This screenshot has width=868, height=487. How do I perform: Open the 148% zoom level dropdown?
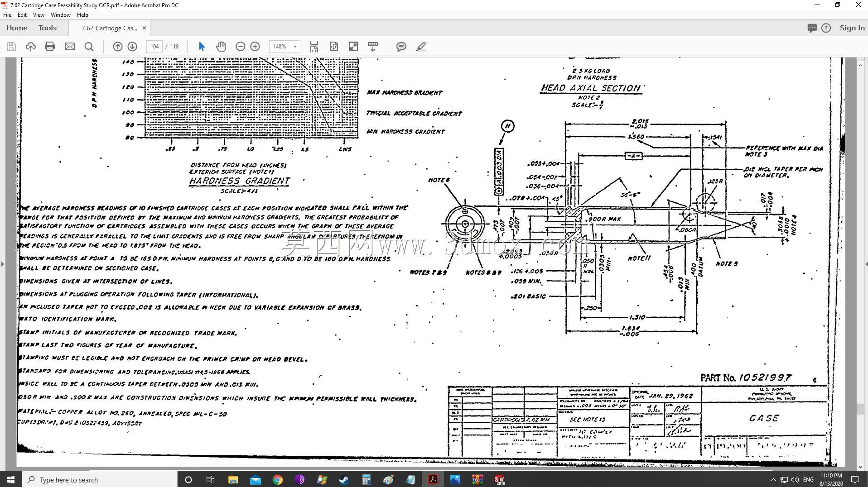point(285,47)
